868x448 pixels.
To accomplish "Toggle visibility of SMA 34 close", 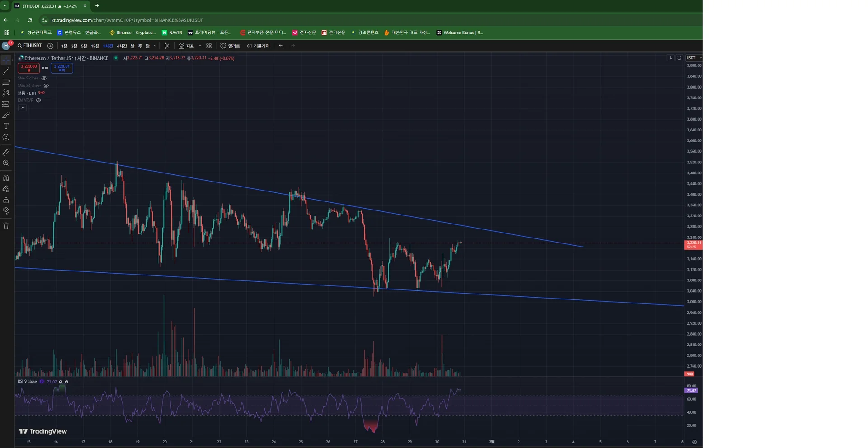I will pyautogui.click(x=46, y=85).
